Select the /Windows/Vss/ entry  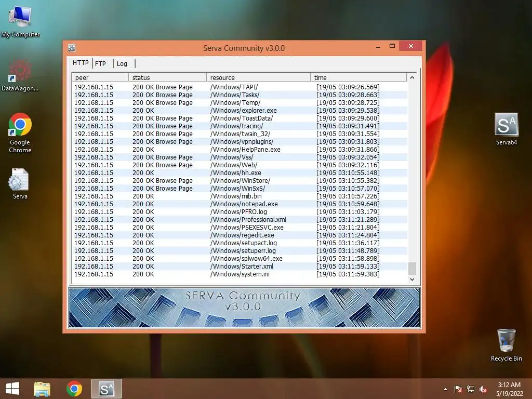(x=240, y=157)
